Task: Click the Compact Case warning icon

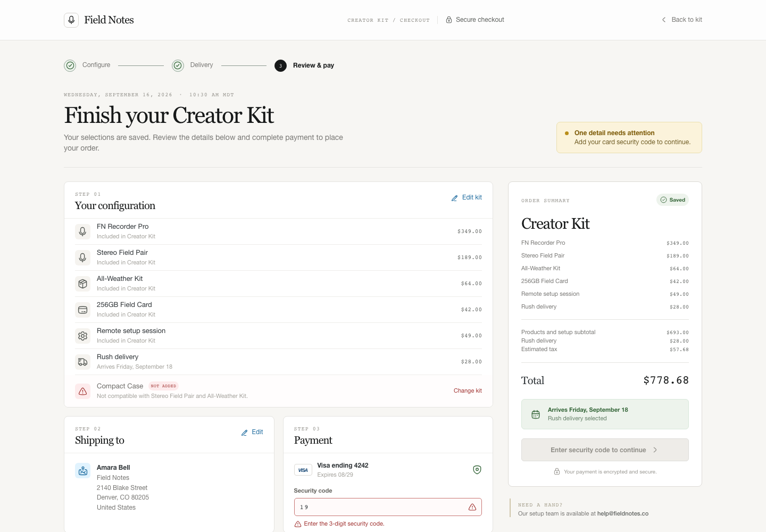Action: coord(82,391)
